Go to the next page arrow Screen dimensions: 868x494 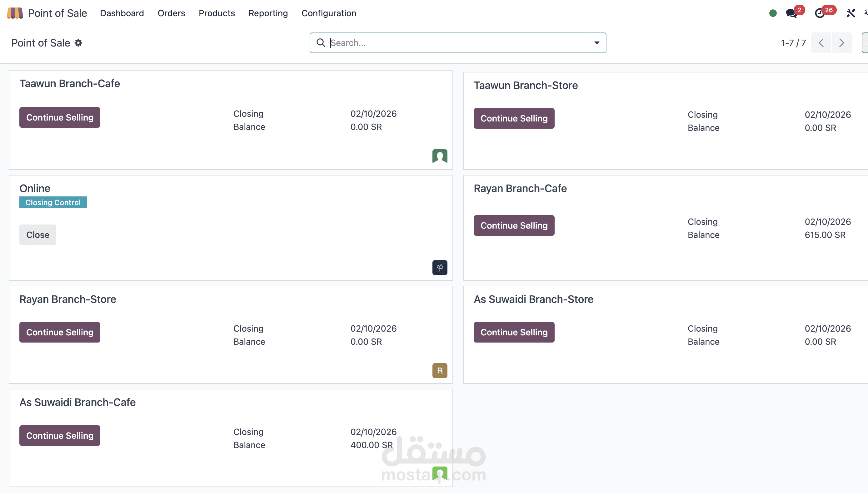[x=841, y=43]
